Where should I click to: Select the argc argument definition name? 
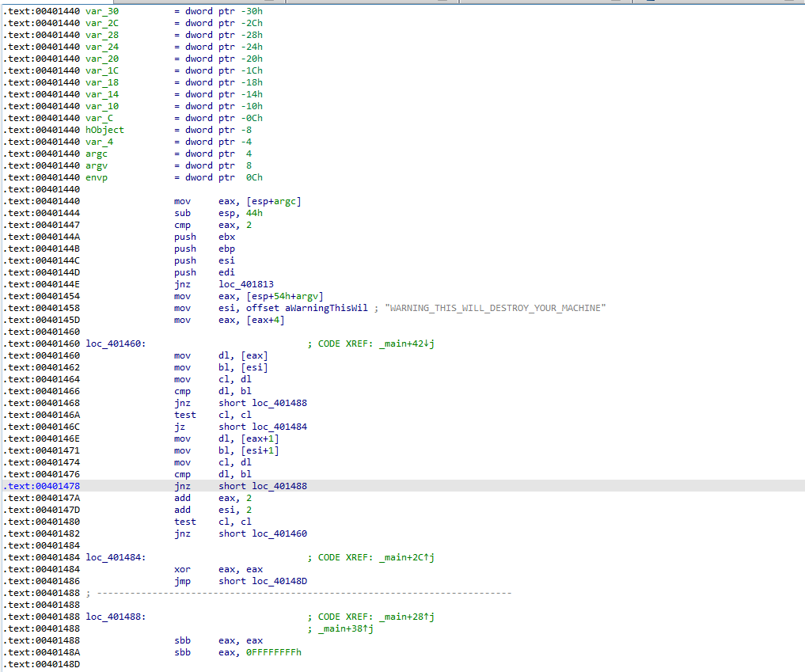click(96, 154)
